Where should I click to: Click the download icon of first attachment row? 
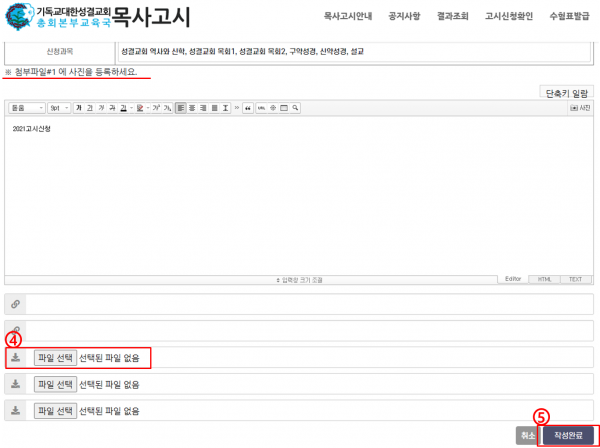click(x=15, y=358)
